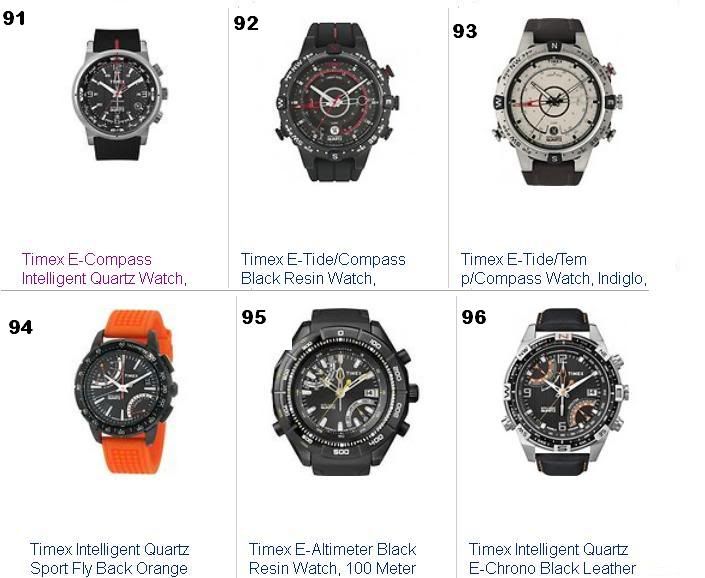Click item number 93 label

coord(465,31)
